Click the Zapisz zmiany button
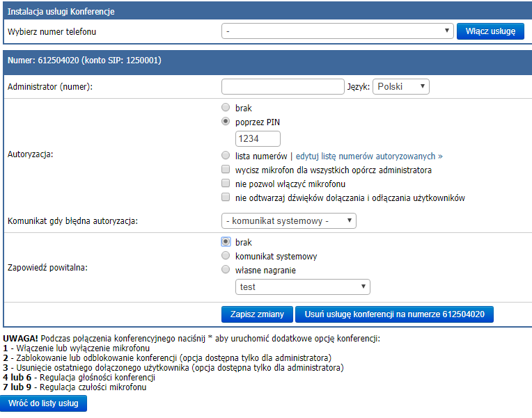This screenshot has width=532, height=418. tap(257, 314)
